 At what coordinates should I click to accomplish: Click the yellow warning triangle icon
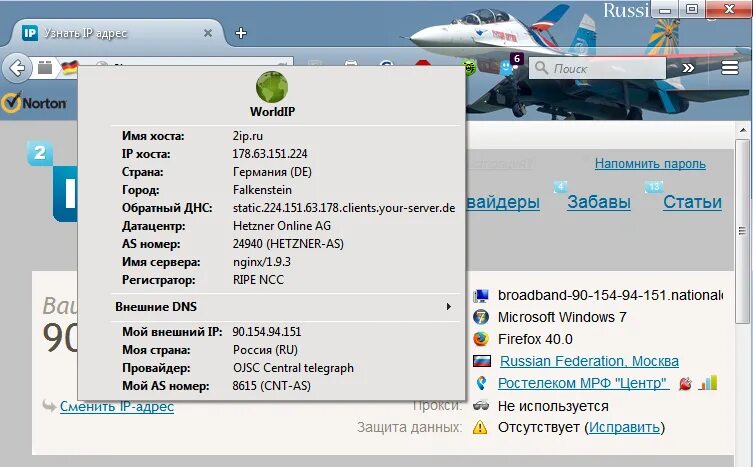tap(480, 427)
